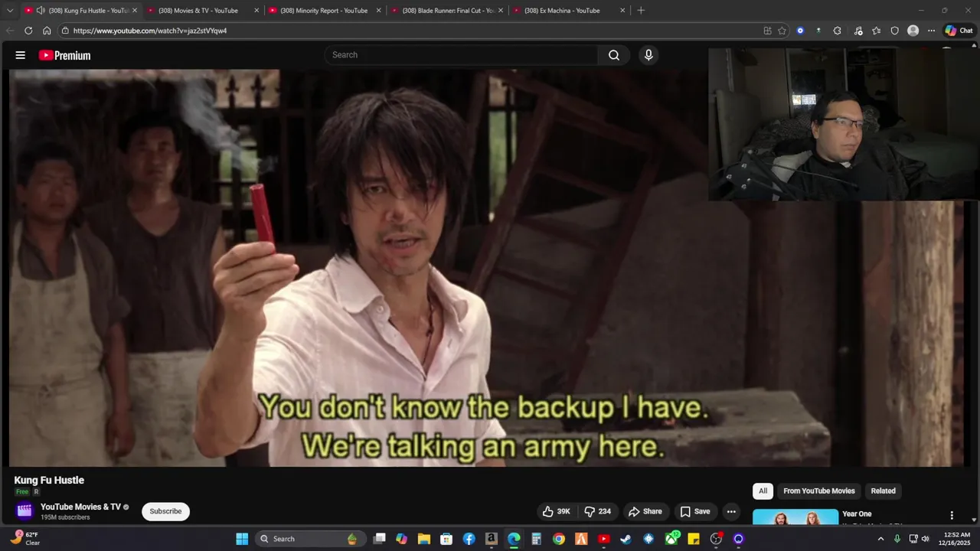
Task: Like the Kung Fu Hustle video
Action: (557, 511)
